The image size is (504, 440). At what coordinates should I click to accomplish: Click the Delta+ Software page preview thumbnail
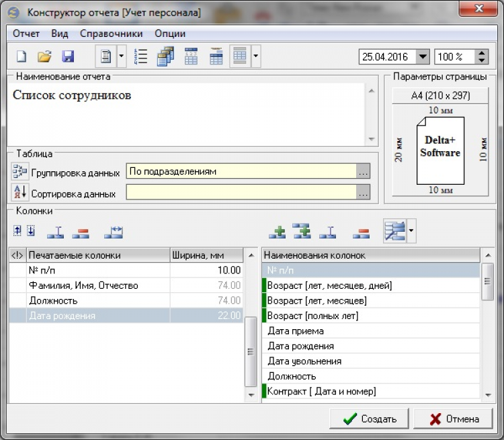click(440, 150)
